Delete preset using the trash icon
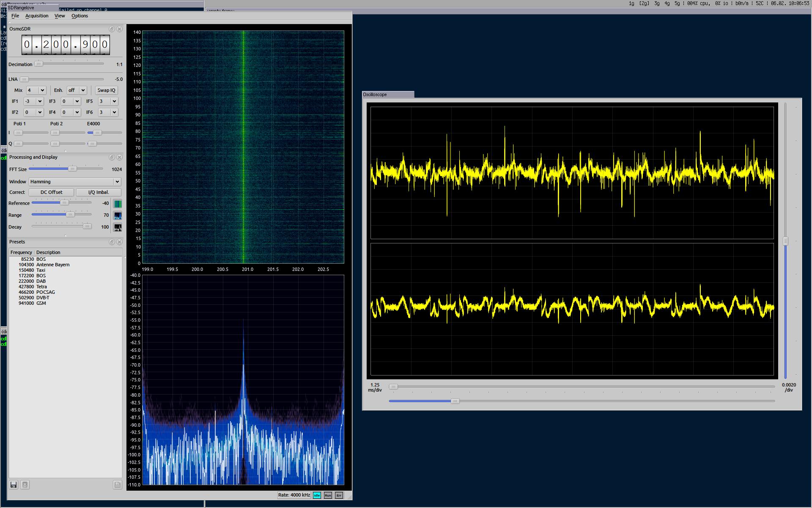The image size is (812, 508). [25, 485]
